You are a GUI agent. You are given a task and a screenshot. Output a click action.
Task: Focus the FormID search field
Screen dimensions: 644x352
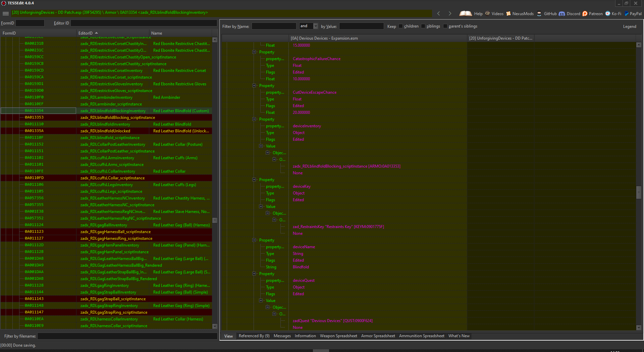(x=30, y=23)
